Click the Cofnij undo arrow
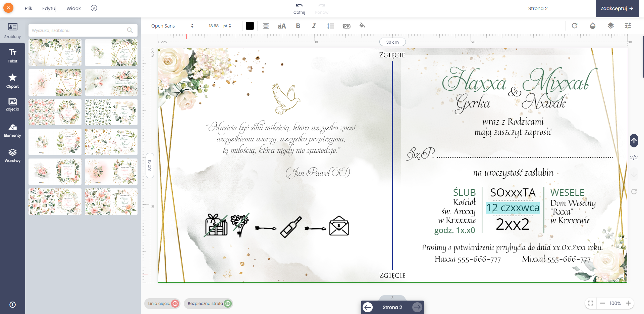644x314 pixels. (299, 8)
